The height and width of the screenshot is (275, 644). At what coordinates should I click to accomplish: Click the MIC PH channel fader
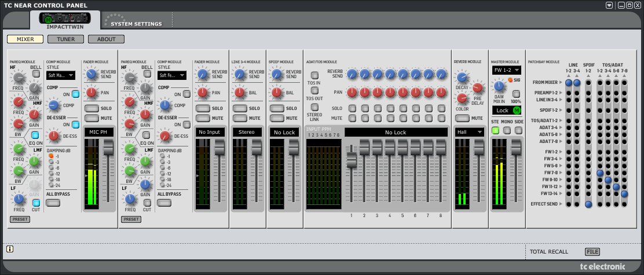coord(108,147)
